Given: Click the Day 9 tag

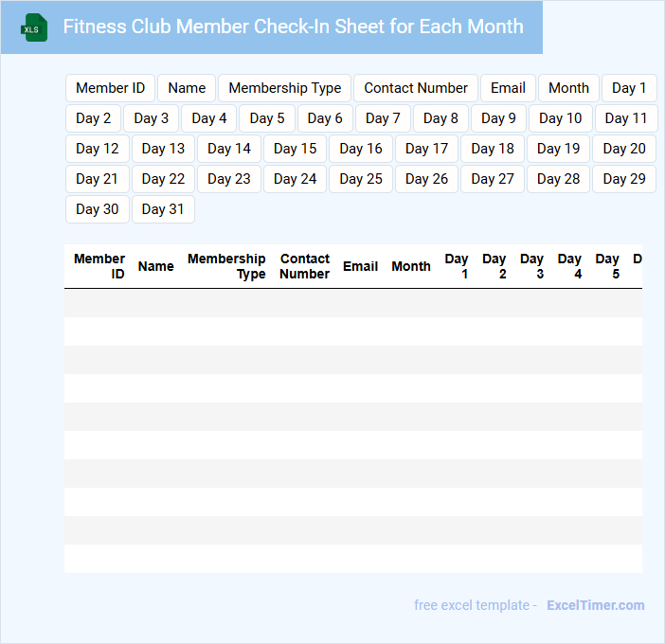Looking at the screenshot, I should (x=498, y=118).
